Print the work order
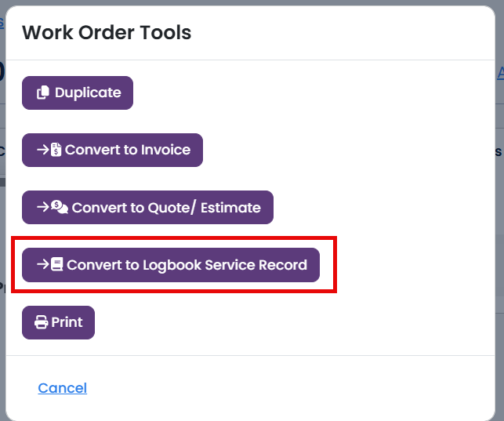Image resolution: width=504 pixels, height=421 pixels. [x=58, y=322]
